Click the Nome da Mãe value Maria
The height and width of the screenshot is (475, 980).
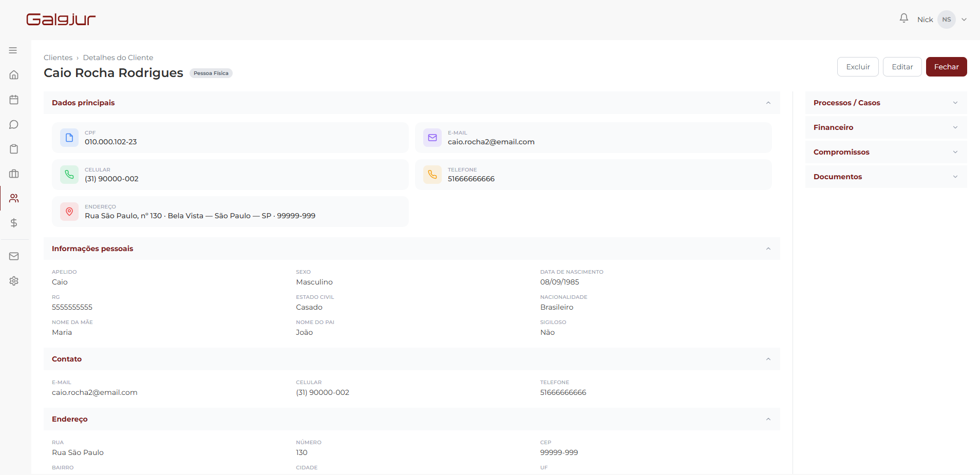pyautogui.click(x=62, y=332)
